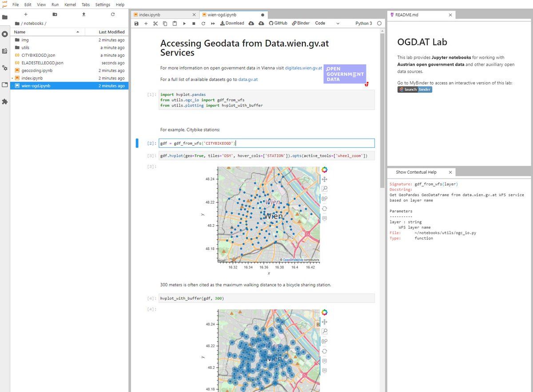Open the utils folder
The width and height of the screenshot is (533, 392).
coord(69,48)
